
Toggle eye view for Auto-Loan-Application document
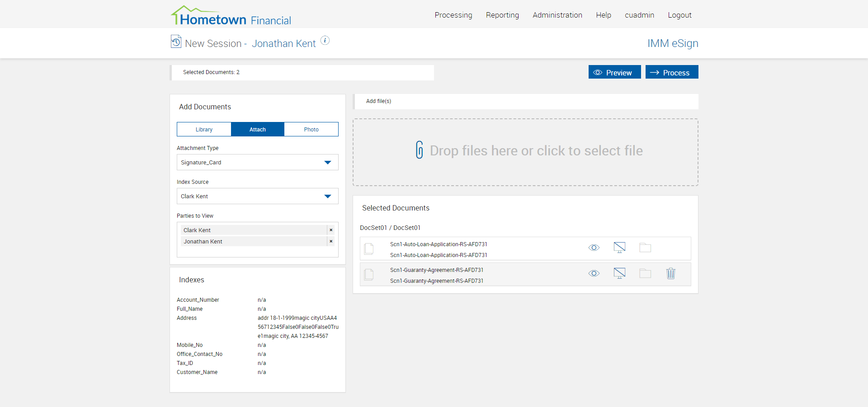point(594,248)
